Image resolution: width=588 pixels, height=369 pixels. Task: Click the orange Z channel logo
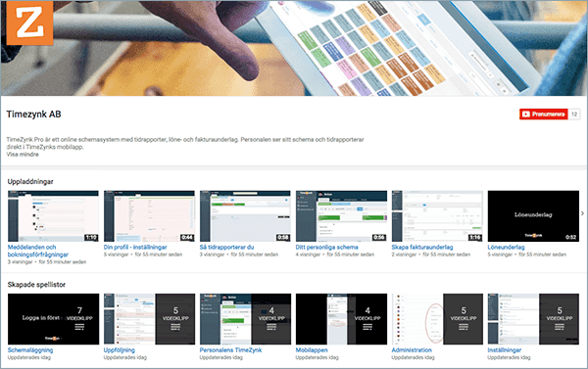pyautogui.click(x=29, y=23)
